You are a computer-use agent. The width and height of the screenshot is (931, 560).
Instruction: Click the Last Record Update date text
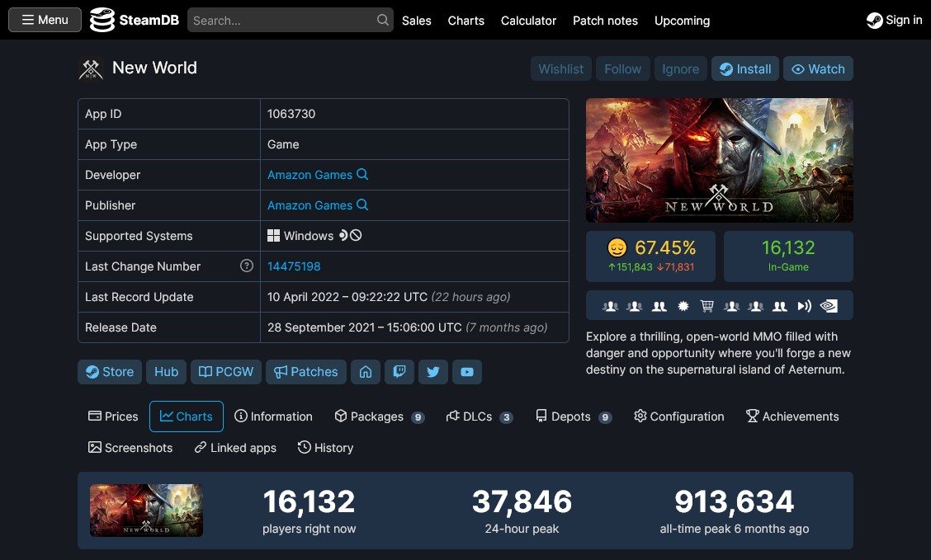(347, 297)
